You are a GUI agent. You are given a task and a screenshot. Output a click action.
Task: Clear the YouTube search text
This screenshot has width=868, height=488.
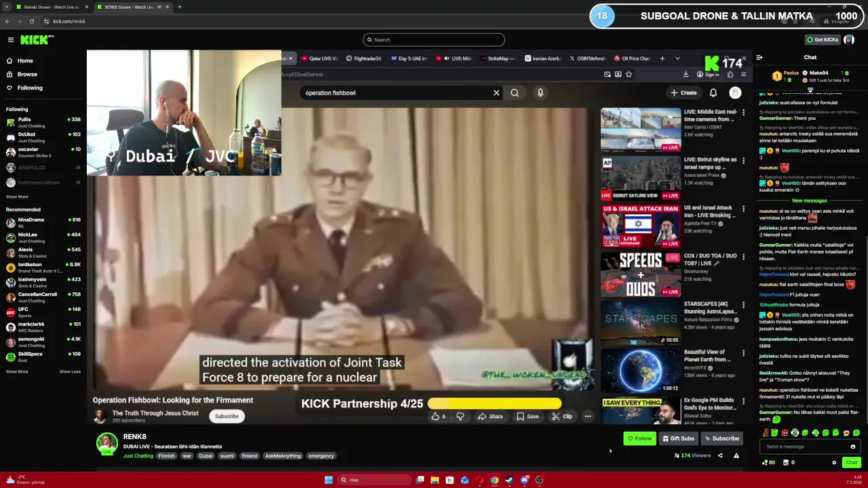496,93
